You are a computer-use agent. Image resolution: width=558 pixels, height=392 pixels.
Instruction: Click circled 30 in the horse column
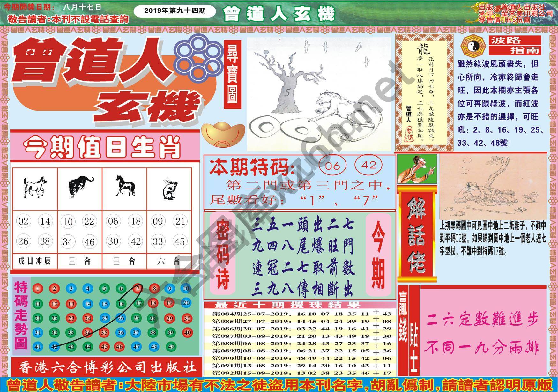click(x=113, y=241)
